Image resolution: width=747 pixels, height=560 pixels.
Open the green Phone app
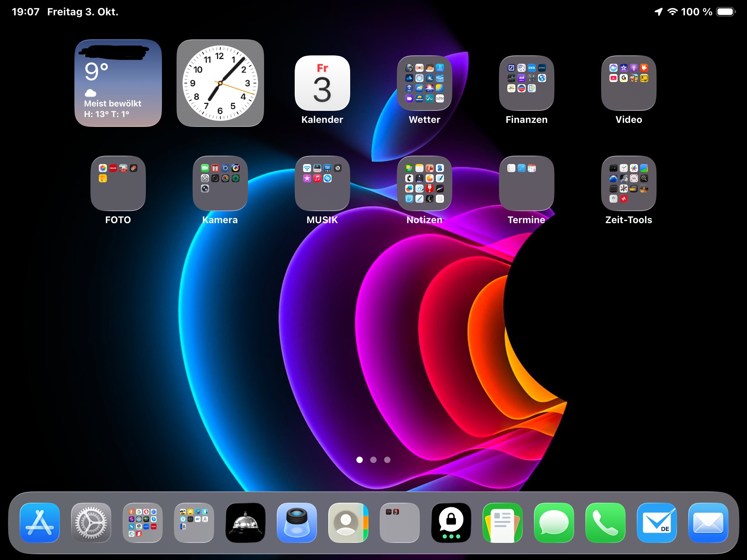click(x=605, y=522)
